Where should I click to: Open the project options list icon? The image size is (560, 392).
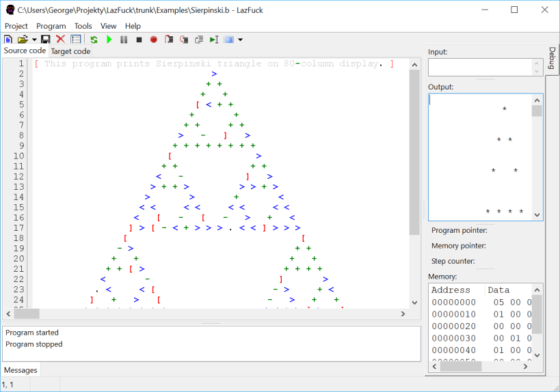click(76, 39)
